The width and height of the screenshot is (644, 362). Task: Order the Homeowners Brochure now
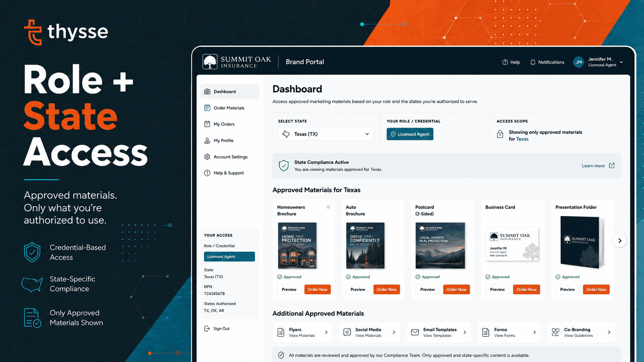pos(317,289)
